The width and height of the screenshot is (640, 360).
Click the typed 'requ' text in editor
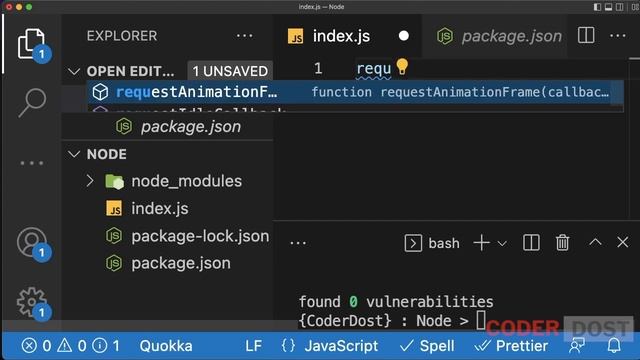pyautogui.click(x=373, y=69)
